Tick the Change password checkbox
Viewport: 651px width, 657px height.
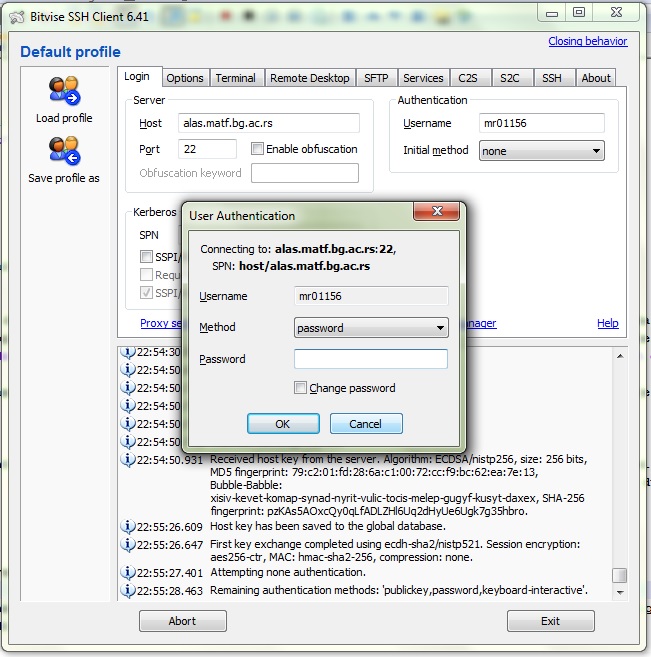point(300,388)
